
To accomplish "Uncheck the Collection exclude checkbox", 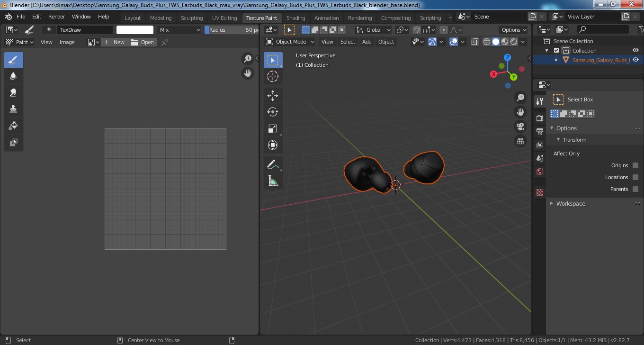I will pyautogui.click(x=556, y=51).
